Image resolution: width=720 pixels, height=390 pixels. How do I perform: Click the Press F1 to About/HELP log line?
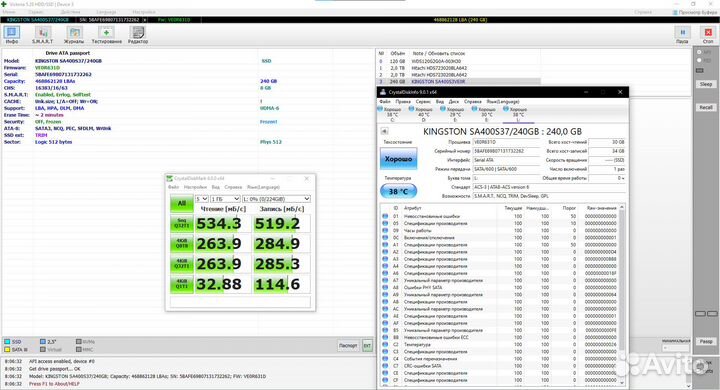pos(54,384)
